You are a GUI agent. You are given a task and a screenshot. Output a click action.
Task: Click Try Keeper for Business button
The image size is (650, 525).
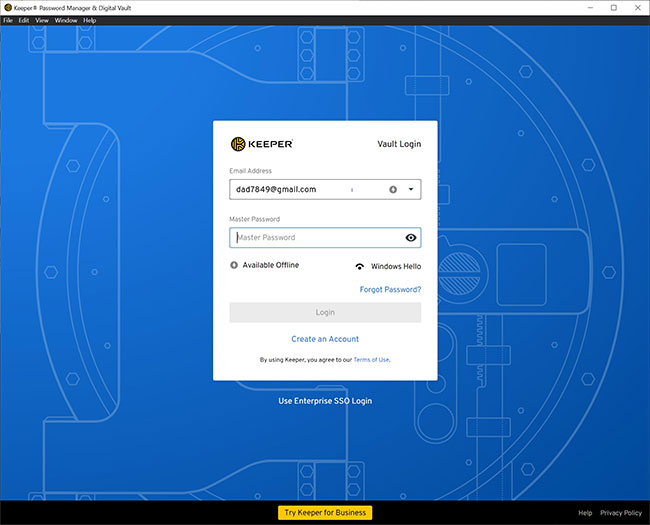[325, 513]
